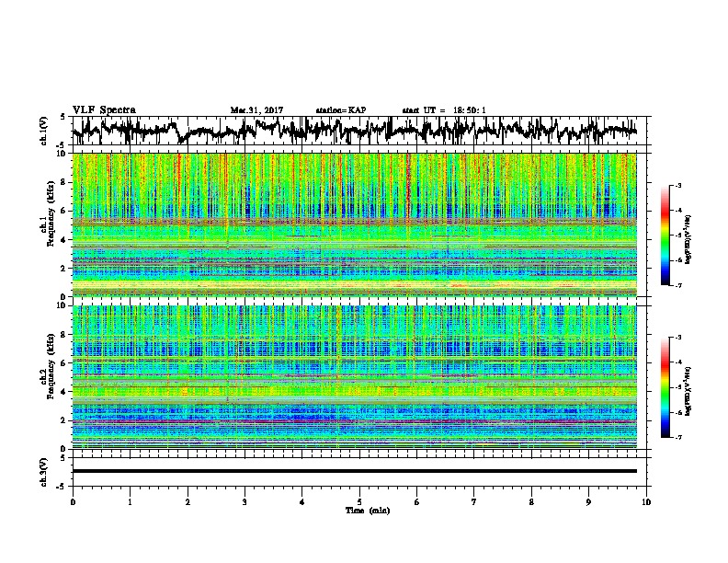Click the "2" time axis tick label
728x563 pixels.
(x=188, y=502)
